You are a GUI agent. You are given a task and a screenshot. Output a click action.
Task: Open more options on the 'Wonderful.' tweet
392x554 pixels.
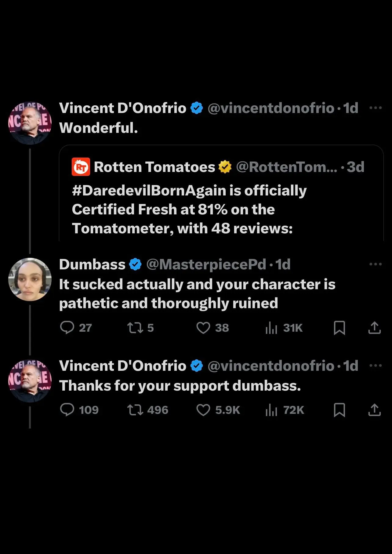point(375,108)
